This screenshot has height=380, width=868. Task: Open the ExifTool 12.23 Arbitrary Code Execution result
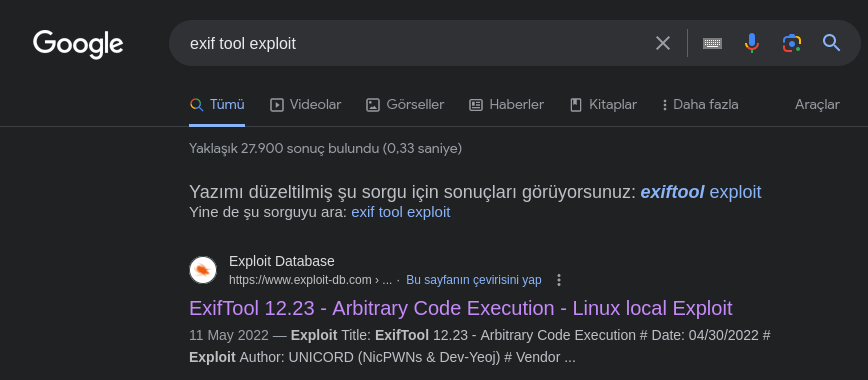click(461, 308)
